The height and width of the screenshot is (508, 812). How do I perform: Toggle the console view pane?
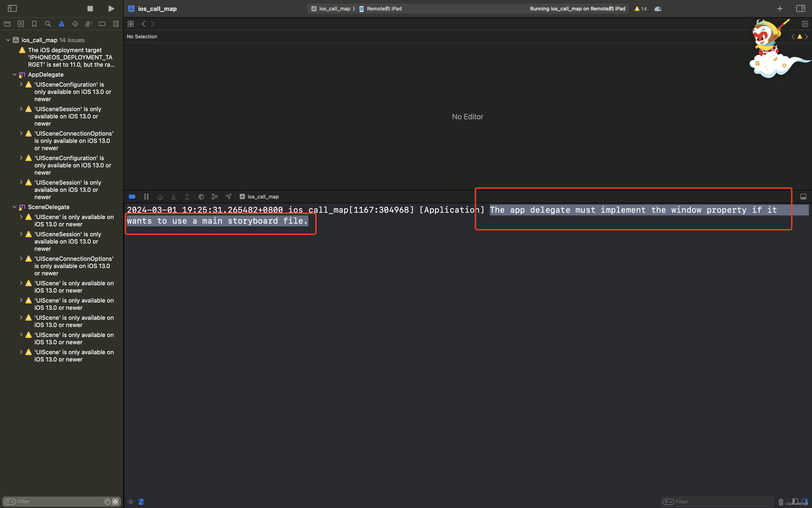point(805,501)
